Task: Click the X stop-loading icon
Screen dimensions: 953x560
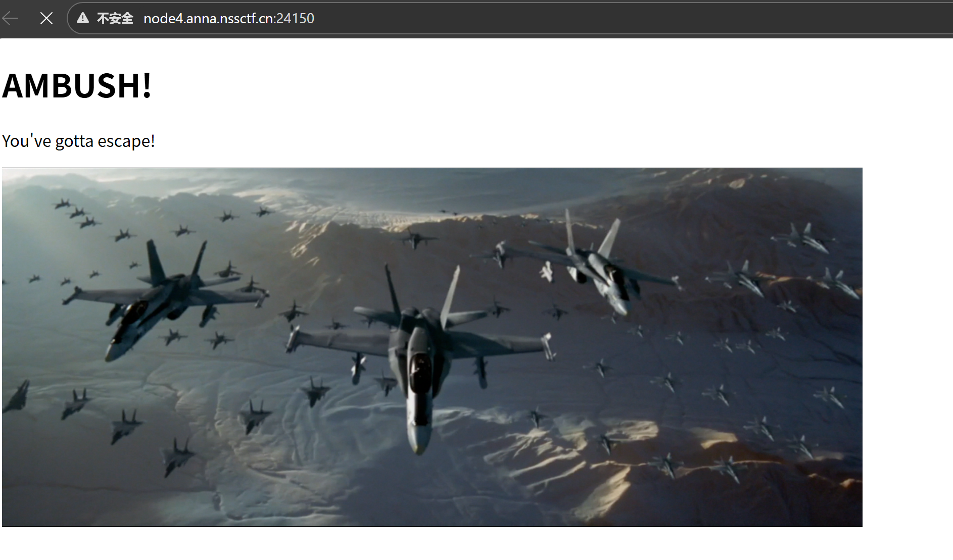Action: pyautogui.click(x=46, y=18)
